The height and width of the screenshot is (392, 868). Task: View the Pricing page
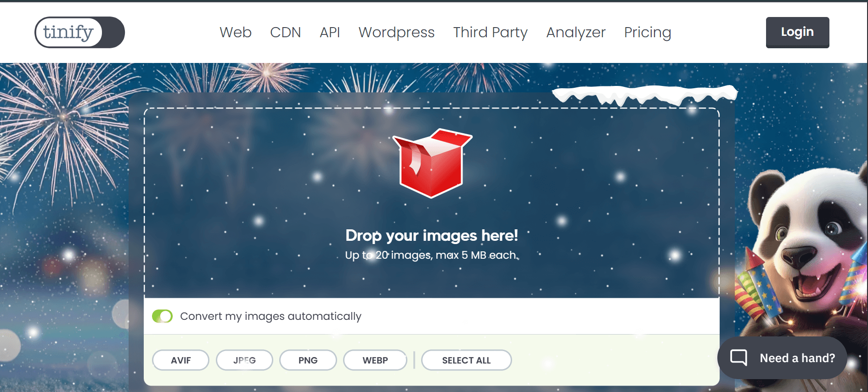pos(647,32)
